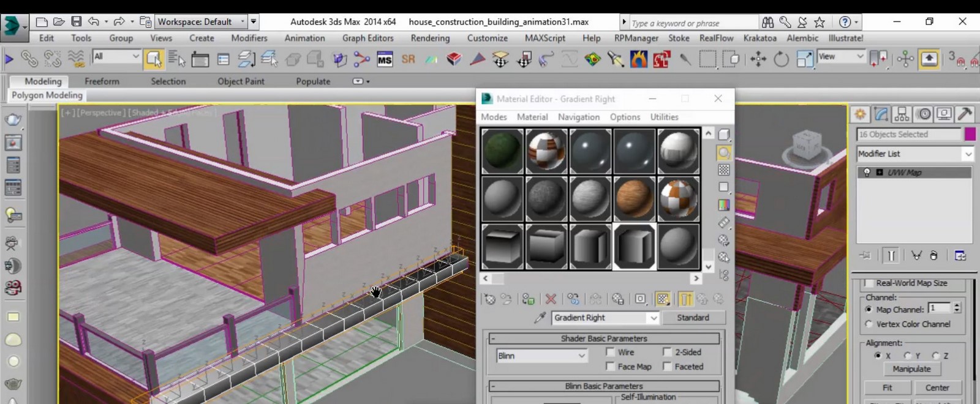Screen dimensions: 980x404
Task: Open the Modifiers menu
Action: coord(249,38)
